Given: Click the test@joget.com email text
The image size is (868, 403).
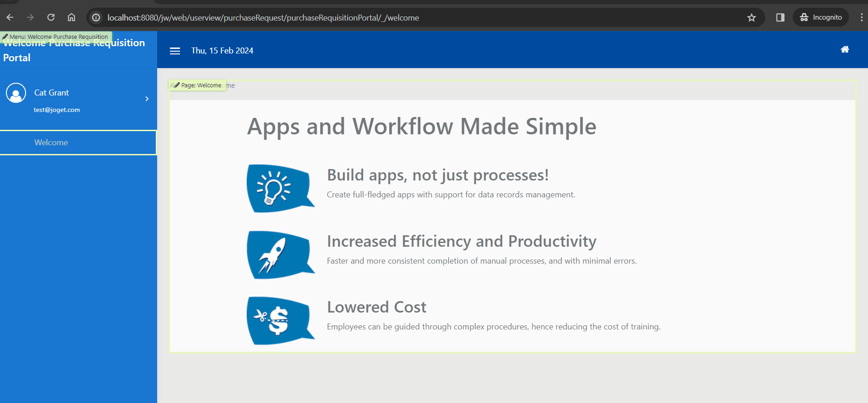Looking at the screenshot, I should (x=57, y=110).
